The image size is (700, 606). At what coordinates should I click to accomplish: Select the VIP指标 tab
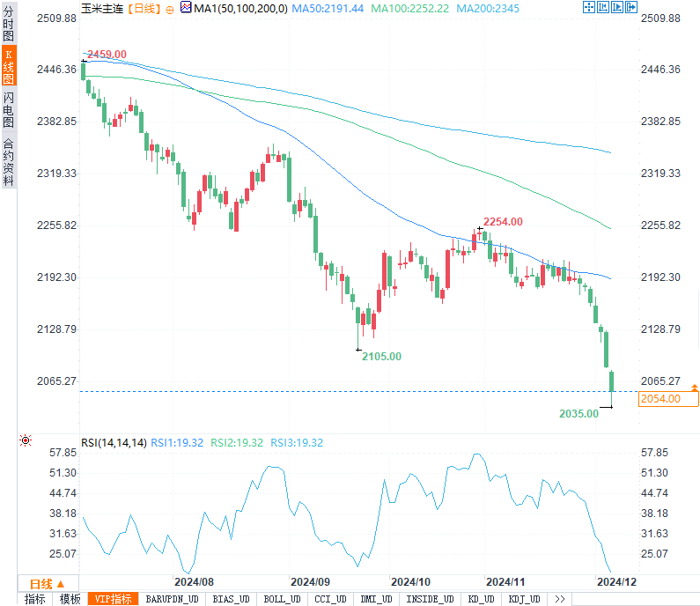click(x=114, y=599)
